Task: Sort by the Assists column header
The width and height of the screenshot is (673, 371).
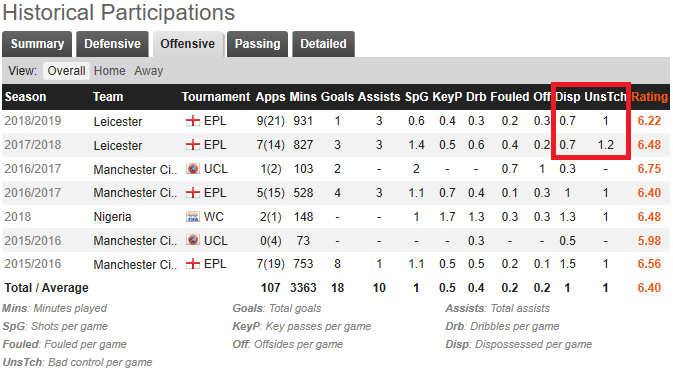Action: [379, 97]
